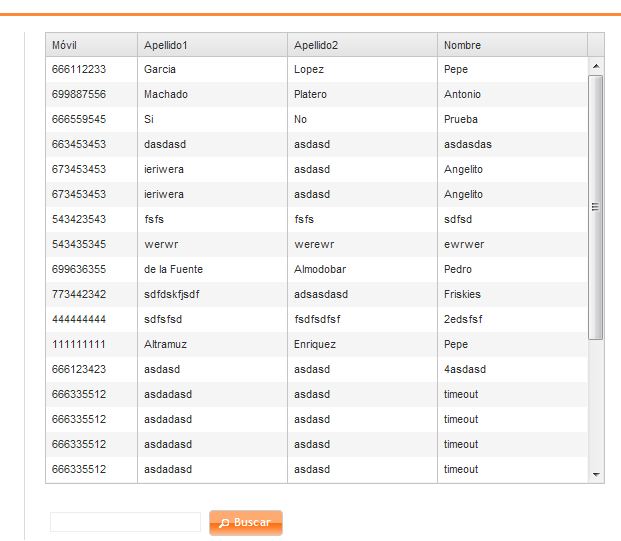
Task: Select the Friskies row
Action: point(316,294)
